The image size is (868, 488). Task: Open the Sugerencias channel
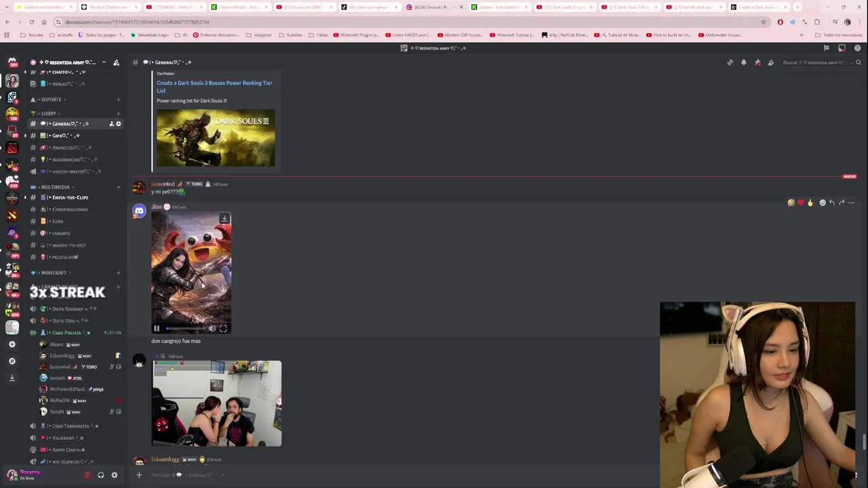[75, 159]
